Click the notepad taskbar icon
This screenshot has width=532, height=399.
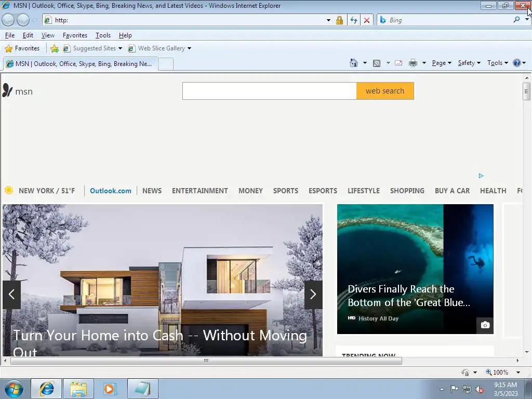click(142, 389)
